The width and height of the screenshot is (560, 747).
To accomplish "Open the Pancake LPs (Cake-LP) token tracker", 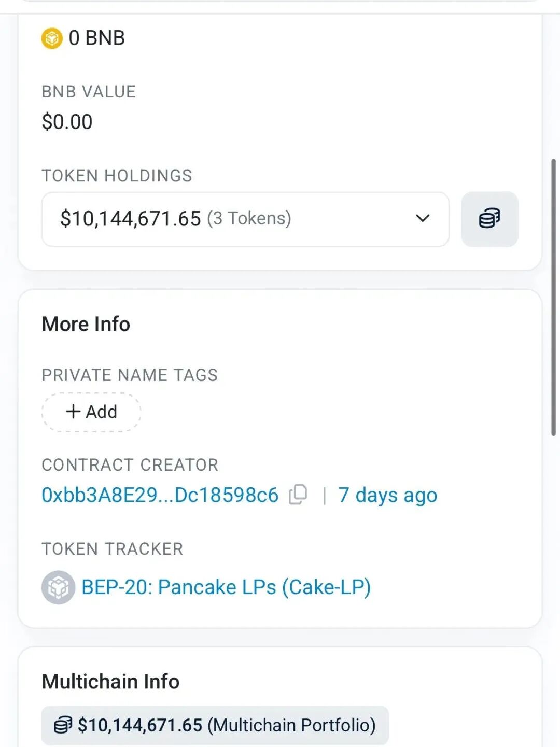I will click(226, 587).
